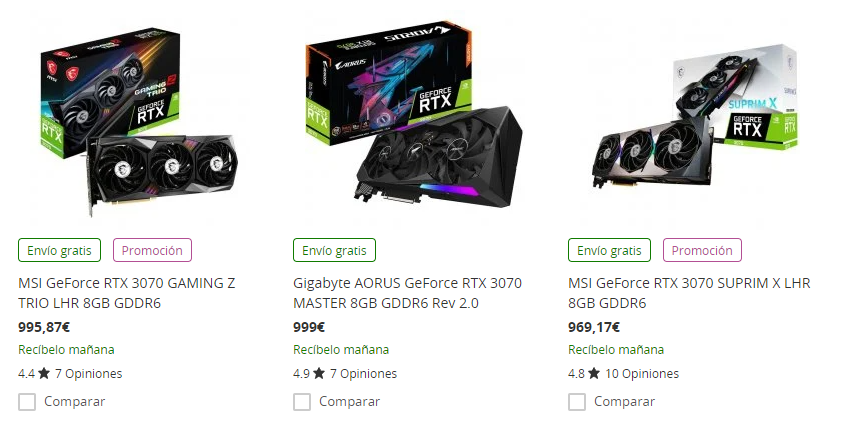Open the 7 Opiniones reviews for Gigabyte AORUS

(x=363, y=374)
